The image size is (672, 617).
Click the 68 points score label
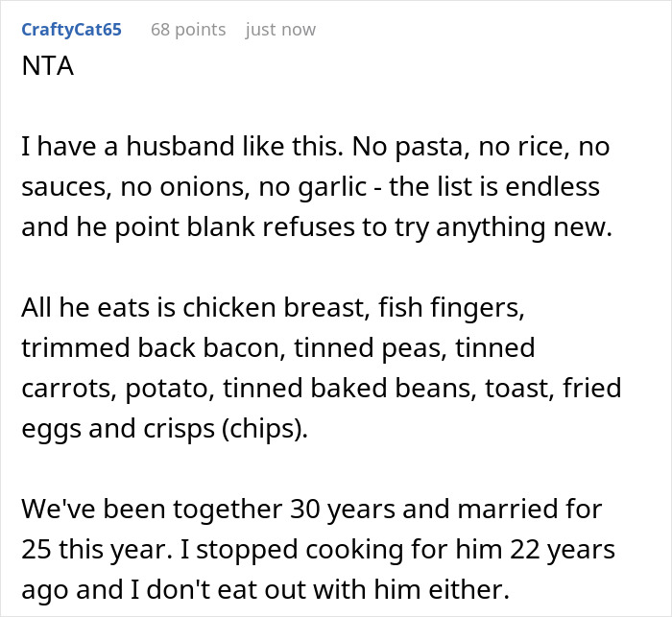[188, 30]
